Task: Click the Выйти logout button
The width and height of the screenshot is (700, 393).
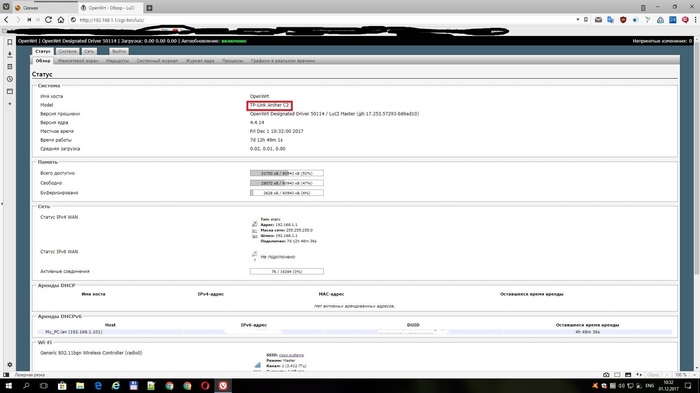Action: 119,51
